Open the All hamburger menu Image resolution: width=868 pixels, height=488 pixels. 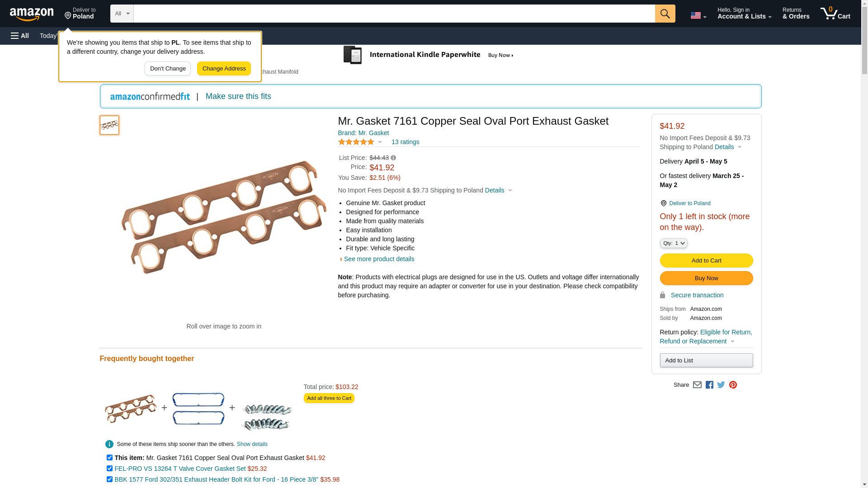click(x=20, y=36)
